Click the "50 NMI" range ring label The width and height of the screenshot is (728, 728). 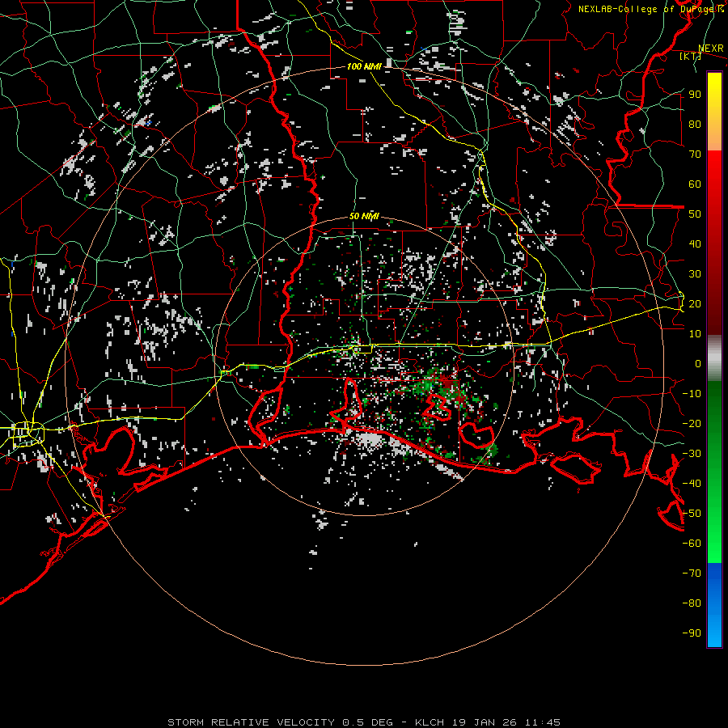click(364, 216)
